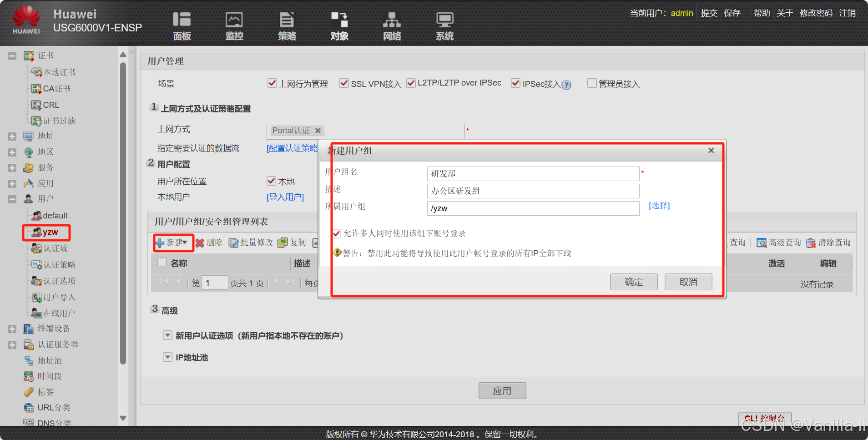Screen dimensions: 868x440
Task: Toggle the 上网行为管理 checkbox
Action: point(272,83)
